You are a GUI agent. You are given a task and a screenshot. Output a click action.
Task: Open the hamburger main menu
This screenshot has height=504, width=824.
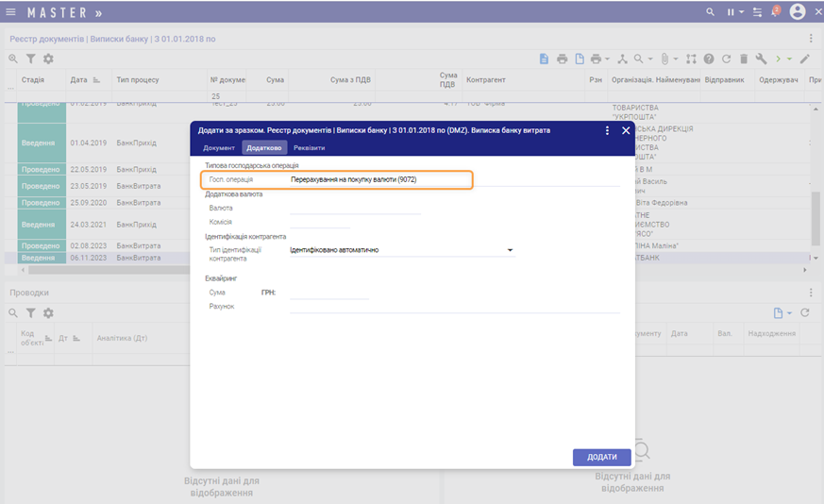click(x=11, y=12)
